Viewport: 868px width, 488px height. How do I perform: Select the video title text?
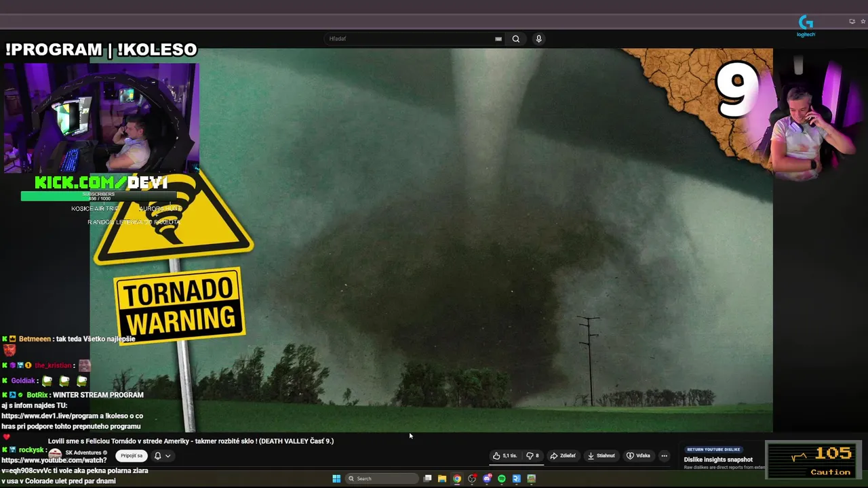(191, 441)
